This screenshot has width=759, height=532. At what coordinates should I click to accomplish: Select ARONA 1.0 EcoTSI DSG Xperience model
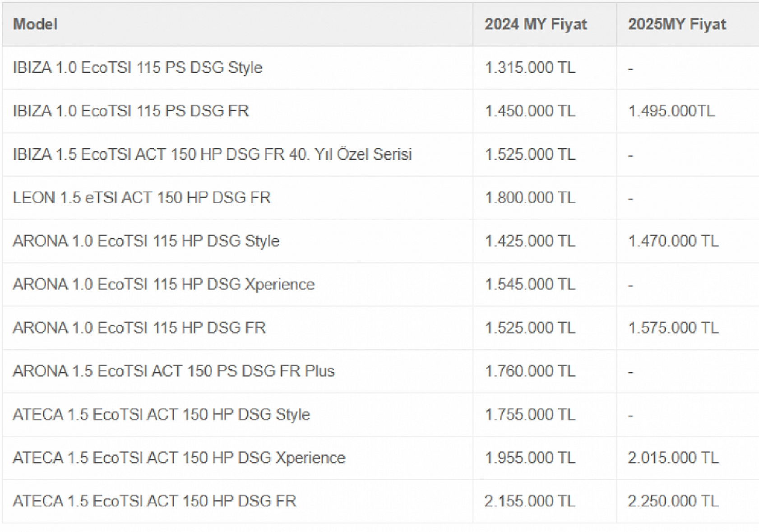[x=163, y=284]
